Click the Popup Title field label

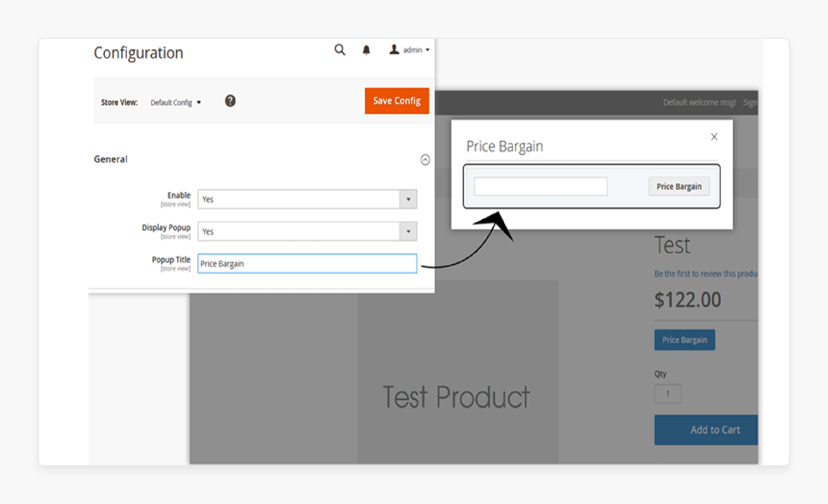pyautogui.click(x=171, y=260)
